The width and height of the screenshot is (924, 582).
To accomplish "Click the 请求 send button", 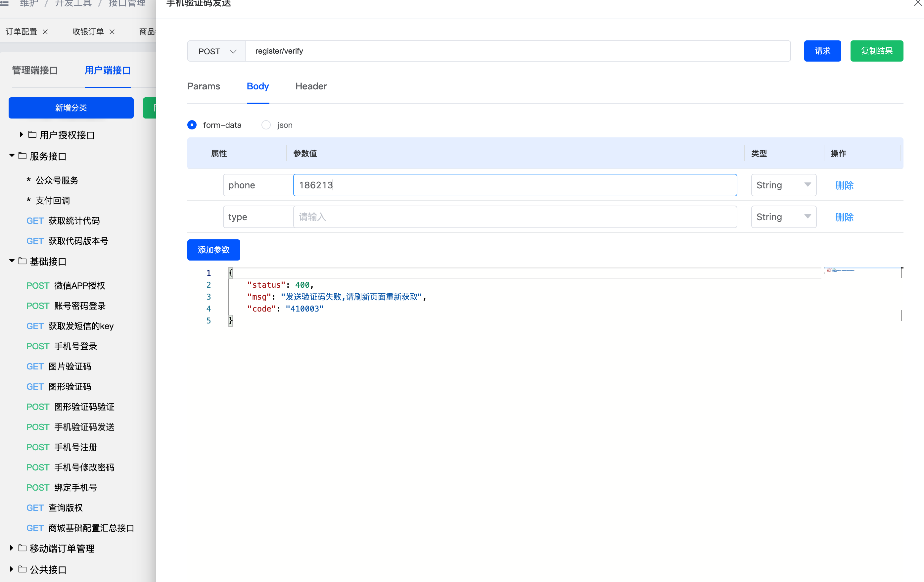I will (822, 51).
